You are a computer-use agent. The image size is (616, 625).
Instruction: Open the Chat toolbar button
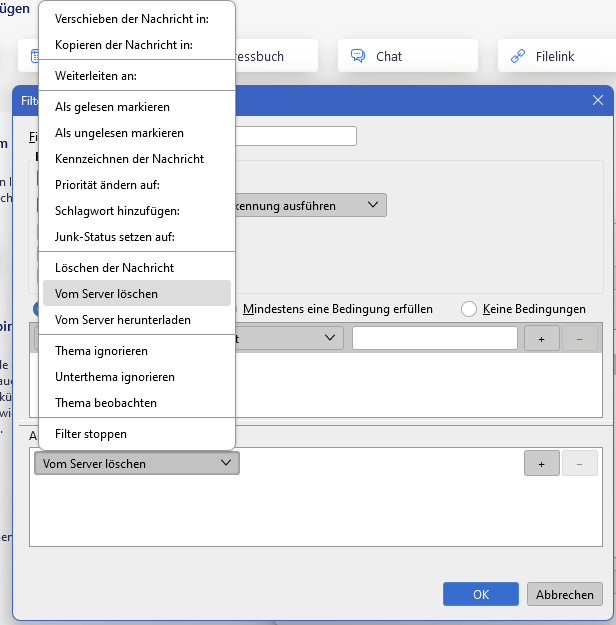(408, 56)
